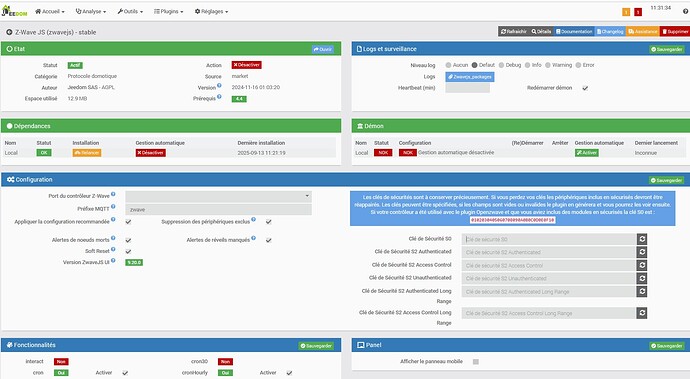Screen dimensions: 690x379
Task: Save the Configuration panel
Action: (x=667, y=180)
